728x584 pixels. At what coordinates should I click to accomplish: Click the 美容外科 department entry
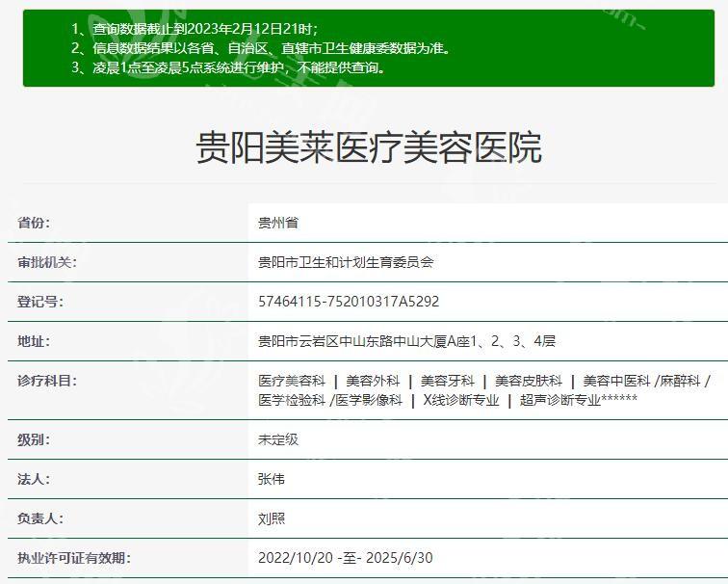[373, 382]
